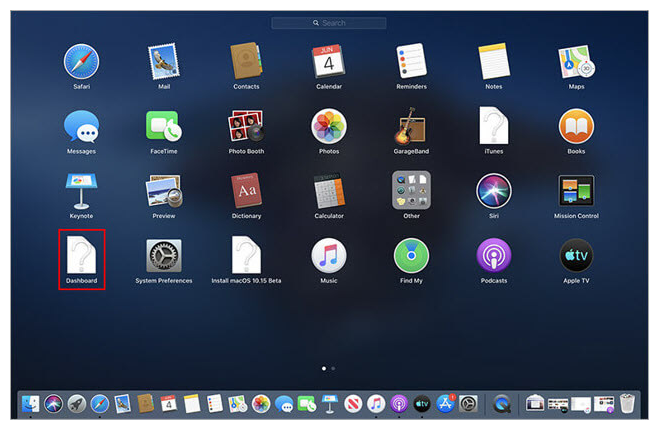Switch to second Launchpad page dot
The height and width of the screenshot is (426, 655).
[333, 369]
